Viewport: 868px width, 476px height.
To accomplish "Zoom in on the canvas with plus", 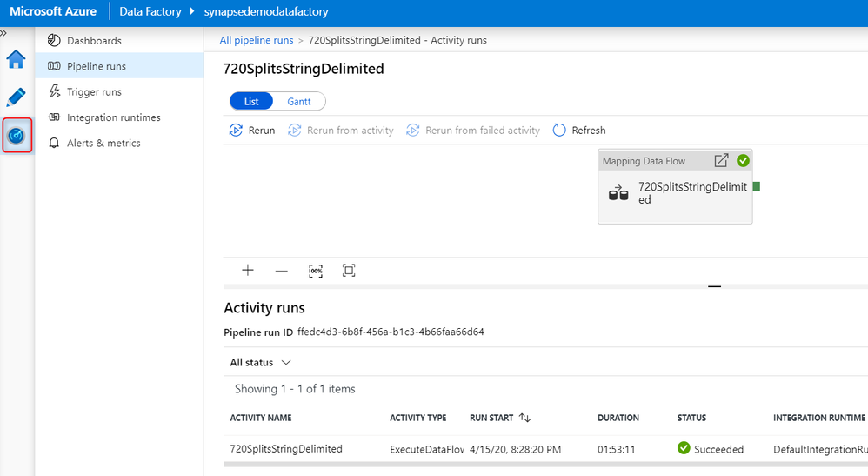I will click(248, 271).
